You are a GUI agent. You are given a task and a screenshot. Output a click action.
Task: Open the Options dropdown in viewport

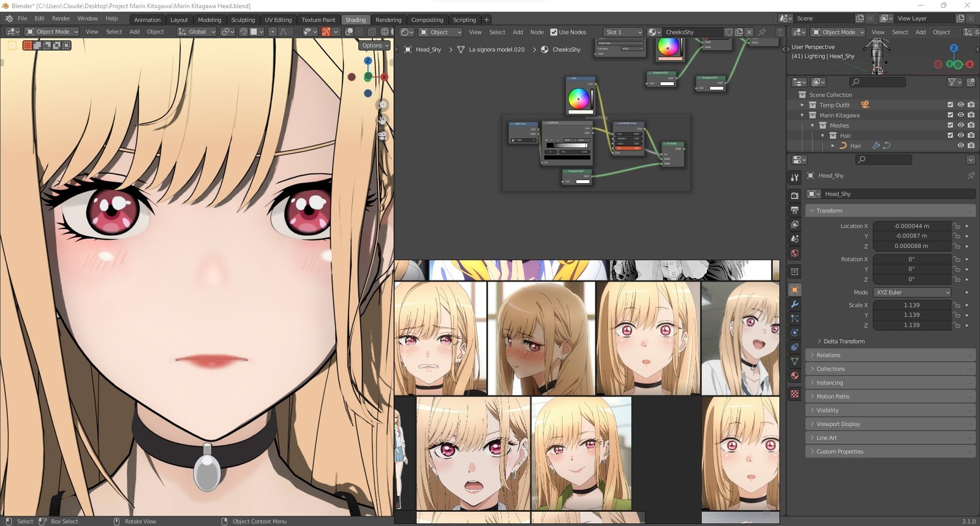tap(375, 45)
